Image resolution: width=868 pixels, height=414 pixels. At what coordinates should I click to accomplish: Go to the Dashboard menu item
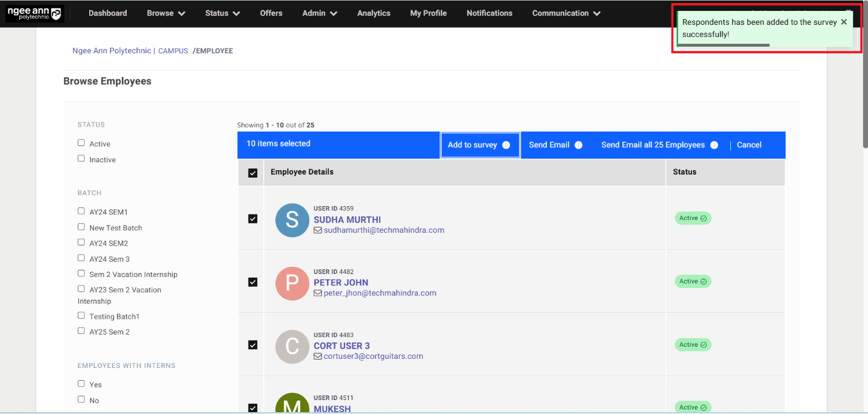click(x=107, y=12)
